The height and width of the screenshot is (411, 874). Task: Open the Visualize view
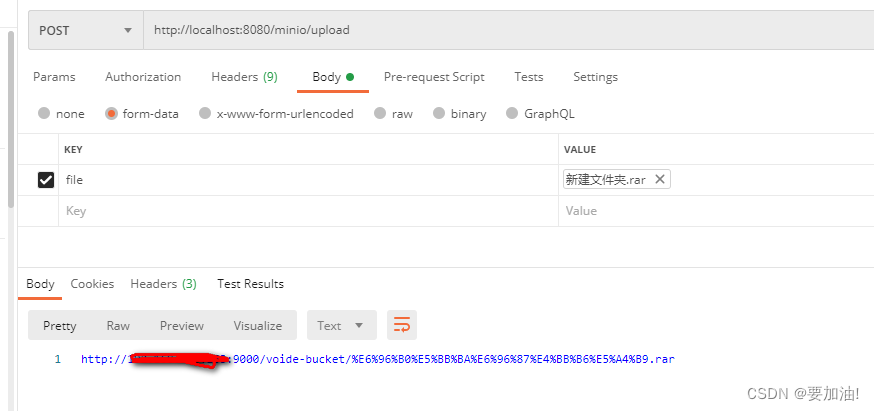tap(258, 326)
